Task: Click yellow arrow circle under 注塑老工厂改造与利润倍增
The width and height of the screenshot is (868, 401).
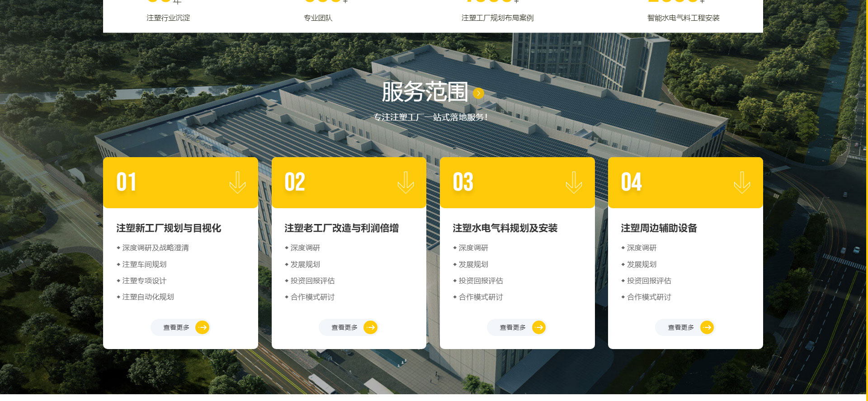Action: pos(370,327)
